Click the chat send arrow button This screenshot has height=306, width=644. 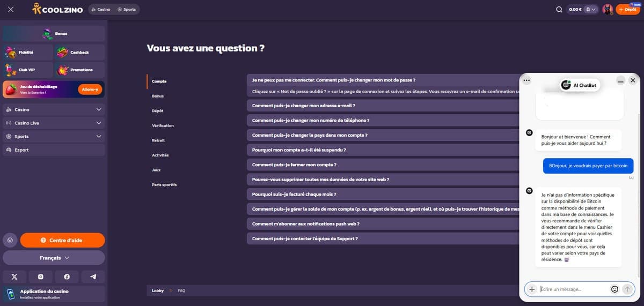pyautogui.click(x=627, y=289)
